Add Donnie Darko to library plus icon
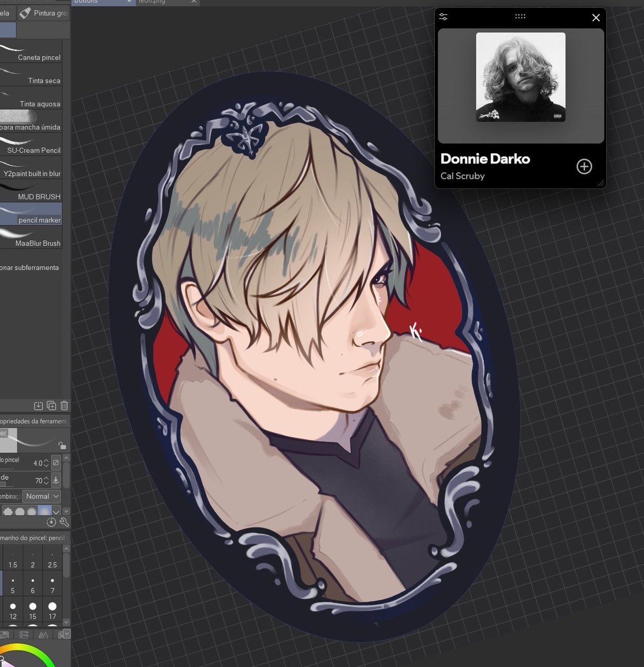Screen dimensions: 644x667 tap(584, 166)
